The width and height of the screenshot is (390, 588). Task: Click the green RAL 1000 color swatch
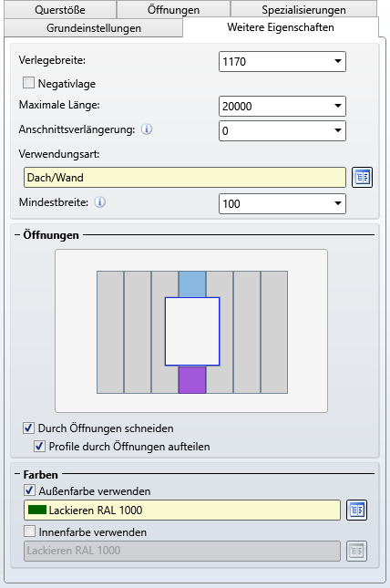[37, 510]
